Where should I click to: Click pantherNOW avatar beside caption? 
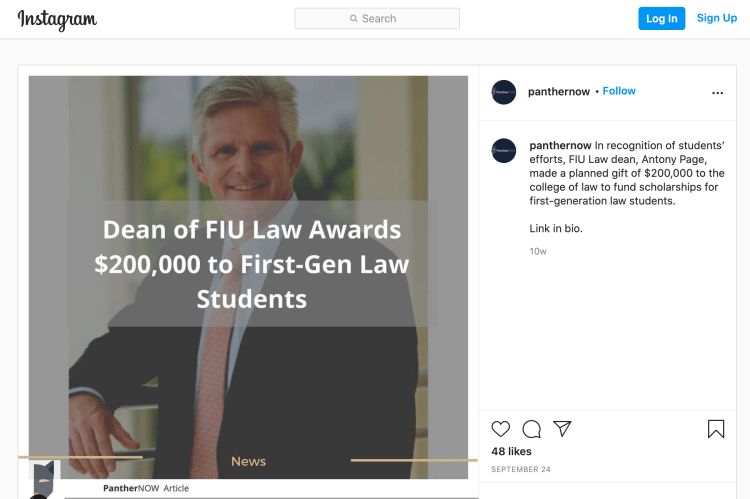[x=504, y=151]
